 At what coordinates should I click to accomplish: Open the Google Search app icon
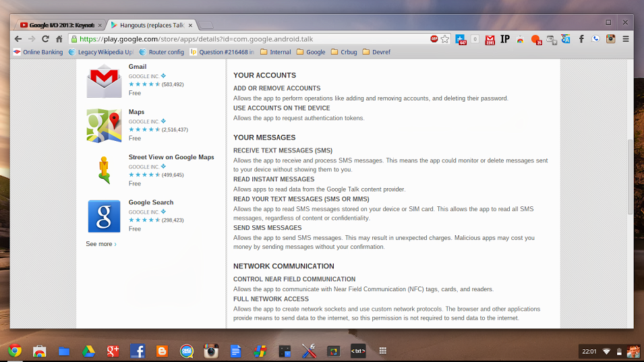click(x=104, y=216)
